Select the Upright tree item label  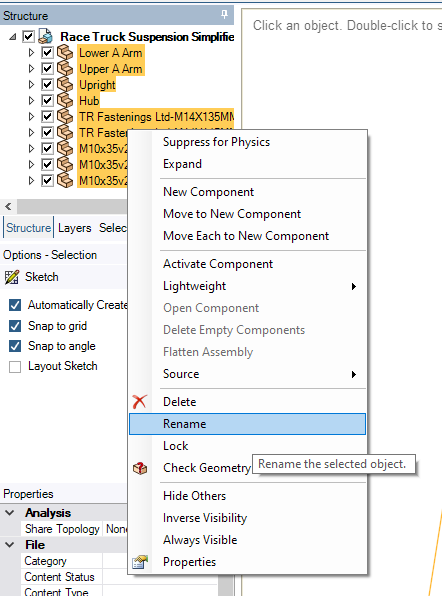(97, 85)
